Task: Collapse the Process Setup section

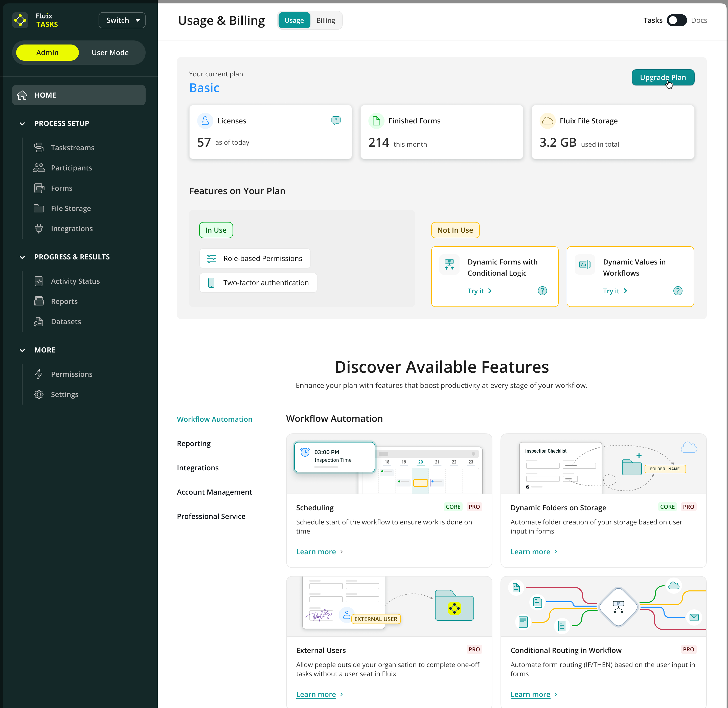Action: (22, 123)
